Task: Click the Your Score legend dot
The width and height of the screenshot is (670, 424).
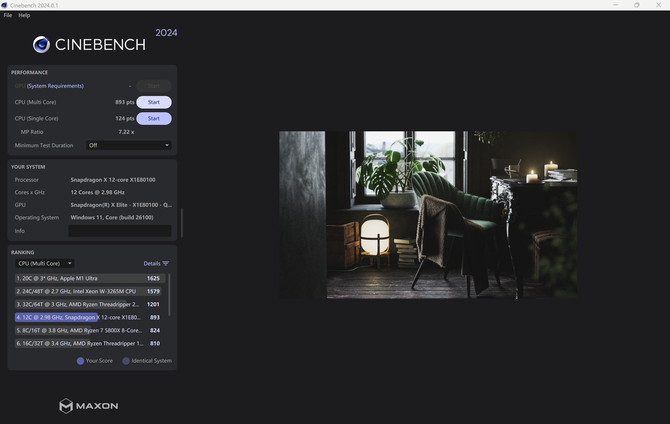Action: pos(80,361)
